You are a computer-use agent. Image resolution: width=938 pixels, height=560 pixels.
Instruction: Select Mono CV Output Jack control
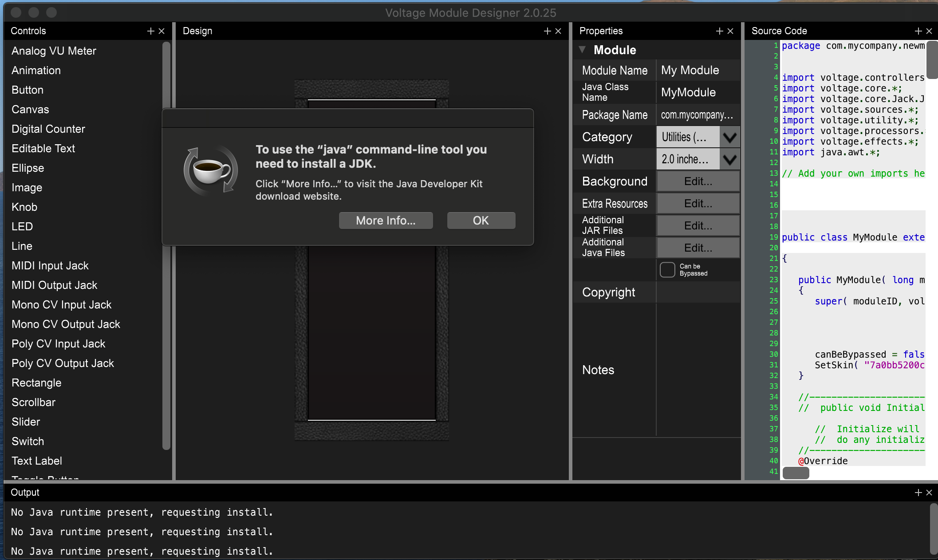[x=66, y=324]
